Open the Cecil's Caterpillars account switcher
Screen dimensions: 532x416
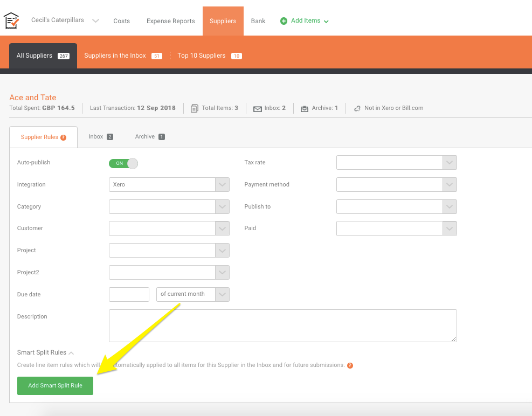72,20
